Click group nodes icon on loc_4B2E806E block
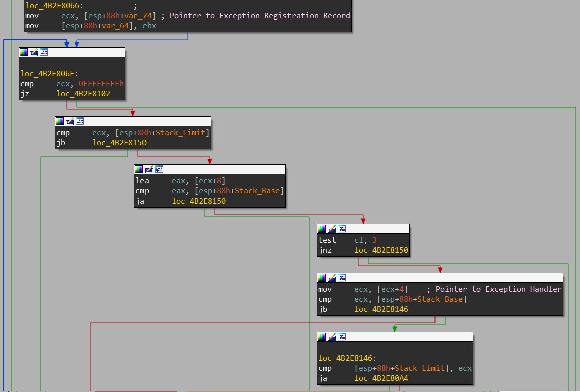Viewport: 580px width, 392px height. [x=44, y=52]
